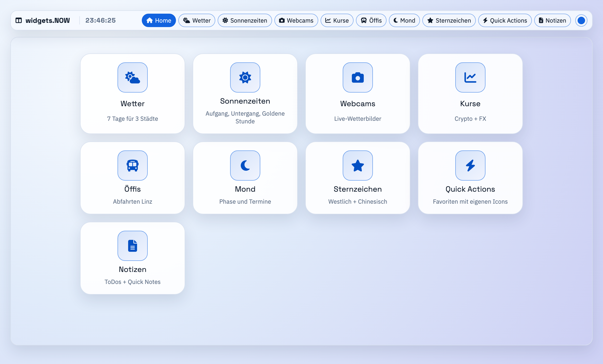Click the Wetter sun-cloud icon in its card

click(x=132, y=77)
